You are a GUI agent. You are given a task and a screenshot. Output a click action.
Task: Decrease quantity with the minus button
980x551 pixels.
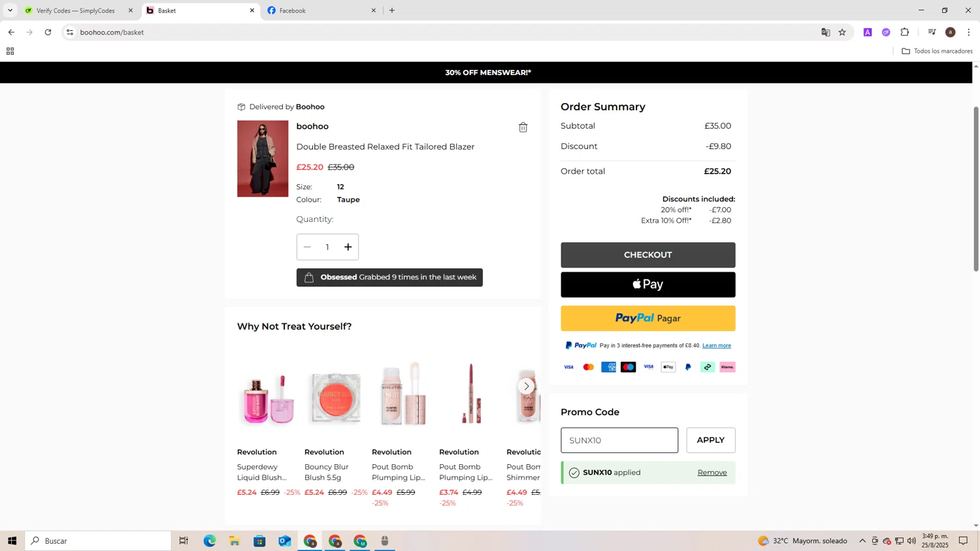click(x=307, y=247)
